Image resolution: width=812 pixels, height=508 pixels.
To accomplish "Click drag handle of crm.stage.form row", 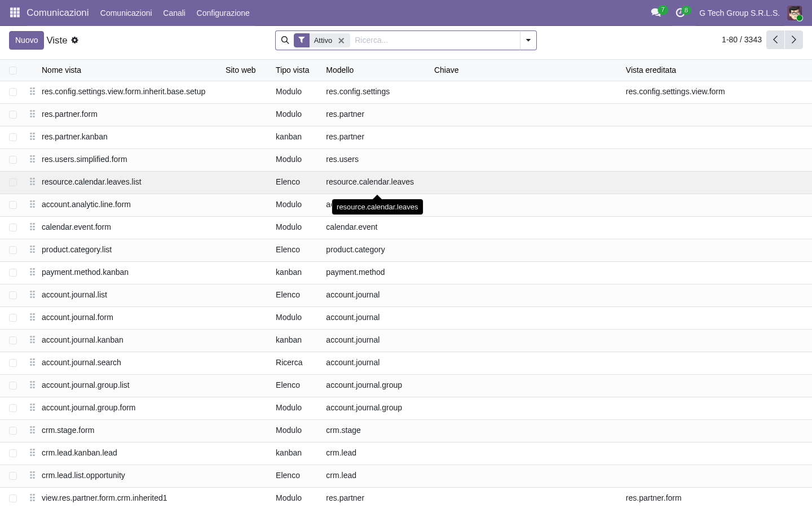I will 32,430.
